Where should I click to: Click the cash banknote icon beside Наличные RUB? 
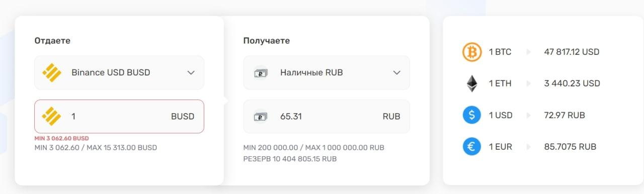click(260, 72)
